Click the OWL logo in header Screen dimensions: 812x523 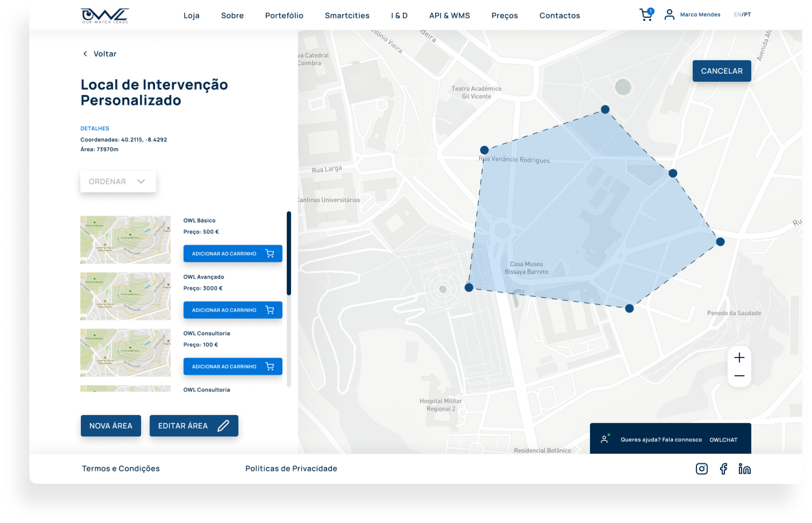(x=105, y=16)
